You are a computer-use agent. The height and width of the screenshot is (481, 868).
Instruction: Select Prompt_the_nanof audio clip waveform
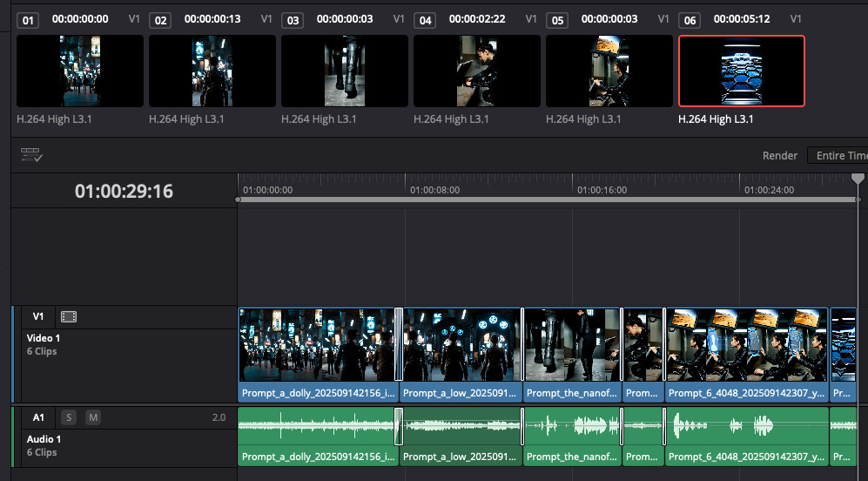tap(572, 426)
